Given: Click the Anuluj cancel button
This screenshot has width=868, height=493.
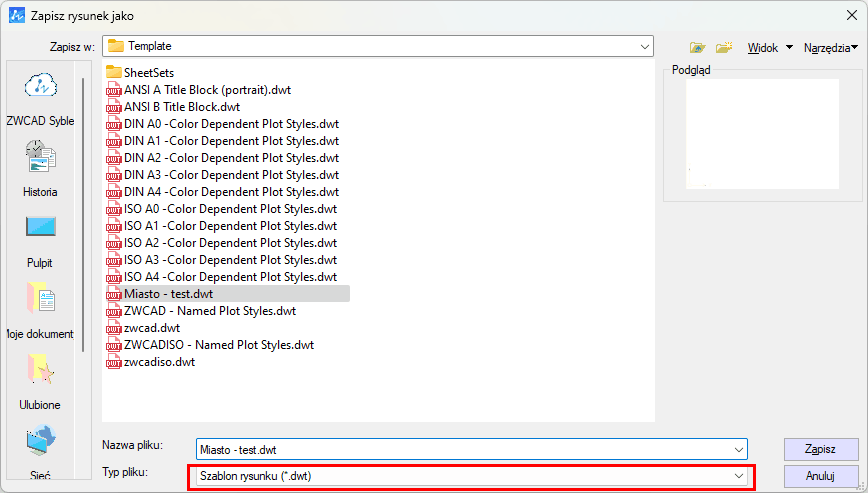Looking at the screenshot, I should [x=820, y=476].
